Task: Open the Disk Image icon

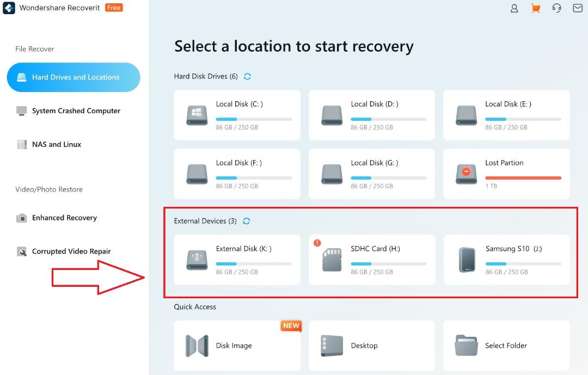Action: point(197,346)
